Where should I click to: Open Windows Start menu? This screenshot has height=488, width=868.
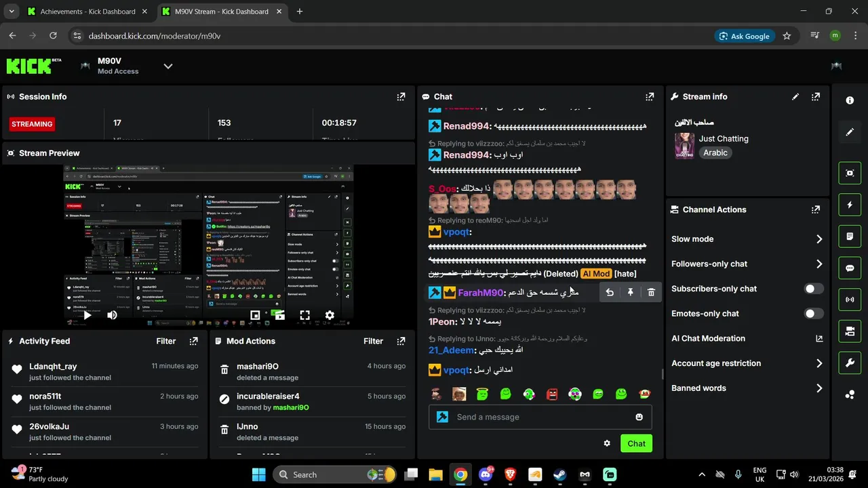pos(259,474)
